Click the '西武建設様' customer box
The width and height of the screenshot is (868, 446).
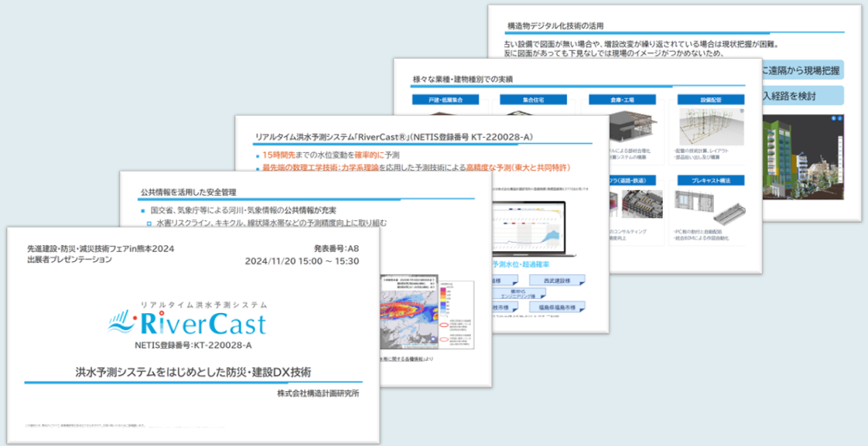tap(558, 281)
